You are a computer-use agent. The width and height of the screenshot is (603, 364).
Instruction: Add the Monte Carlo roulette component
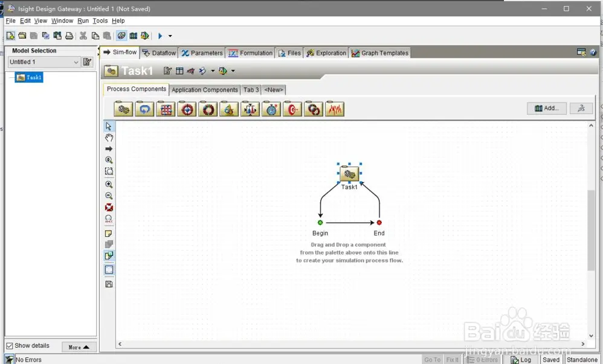point(208,109)
